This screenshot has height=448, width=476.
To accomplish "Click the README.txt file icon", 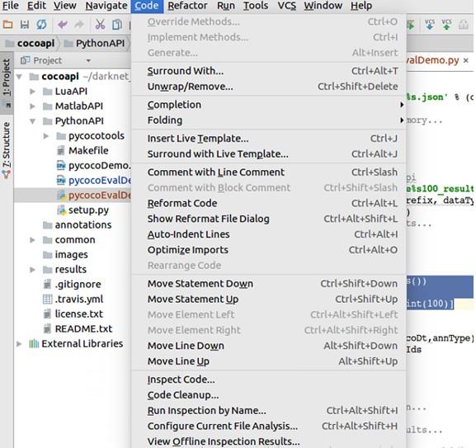I will [47, 329].
